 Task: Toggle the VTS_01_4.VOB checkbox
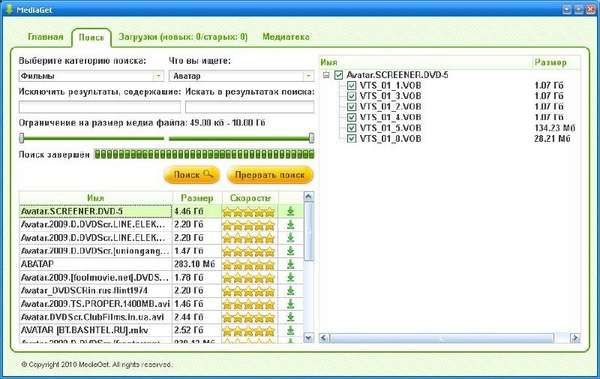pos(351,117)
